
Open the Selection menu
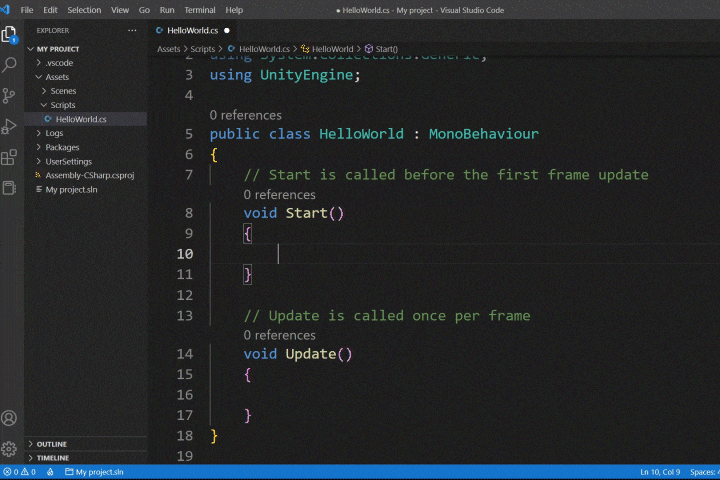click(x=84, y=10)
